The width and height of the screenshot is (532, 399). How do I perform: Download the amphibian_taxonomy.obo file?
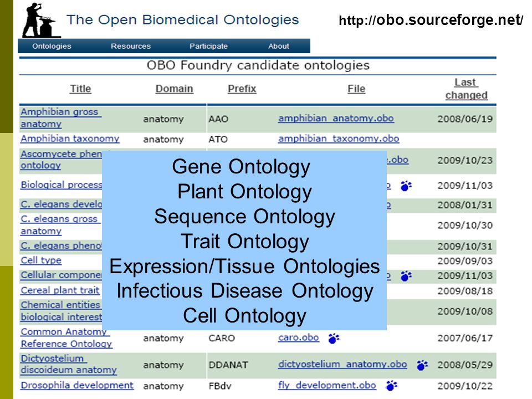click(x=339, y=139)
